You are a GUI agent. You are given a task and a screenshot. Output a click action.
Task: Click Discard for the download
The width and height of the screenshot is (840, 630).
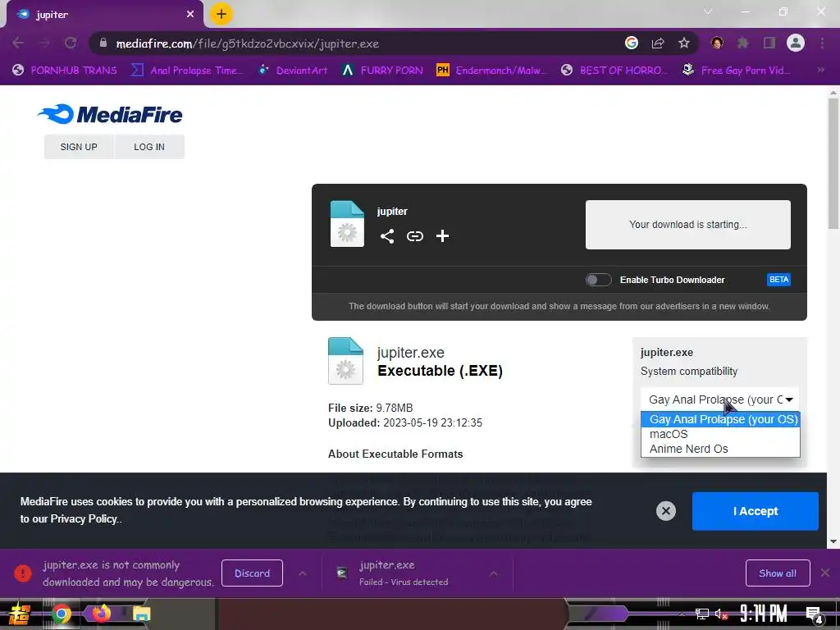(x=252, y=573)
